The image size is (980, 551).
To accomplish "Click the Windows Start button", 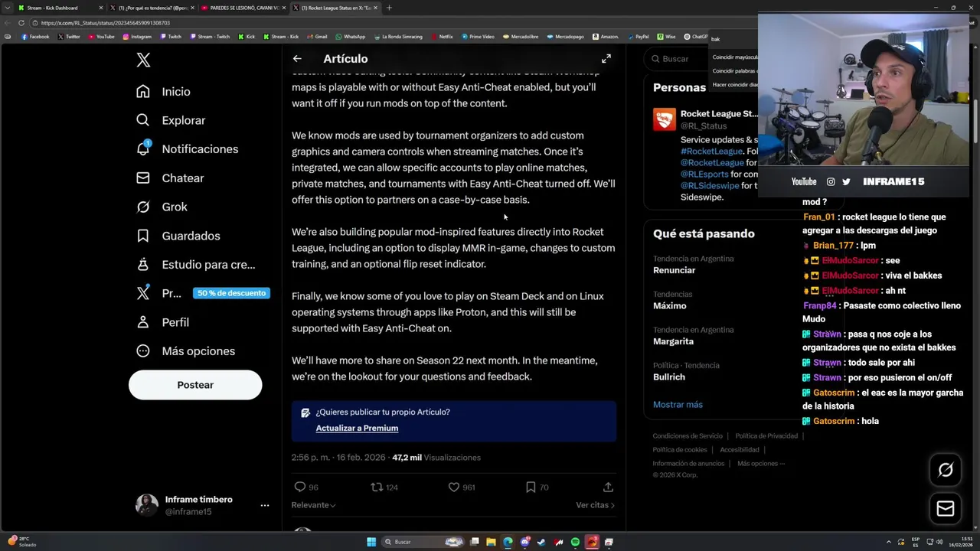I will coord(371,542).
